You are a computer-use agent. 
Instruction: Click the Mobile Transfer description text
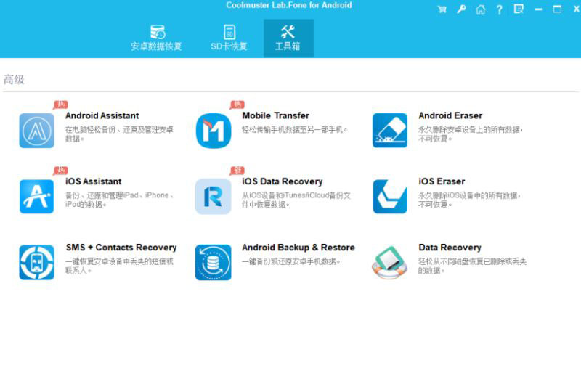[295, 130]
